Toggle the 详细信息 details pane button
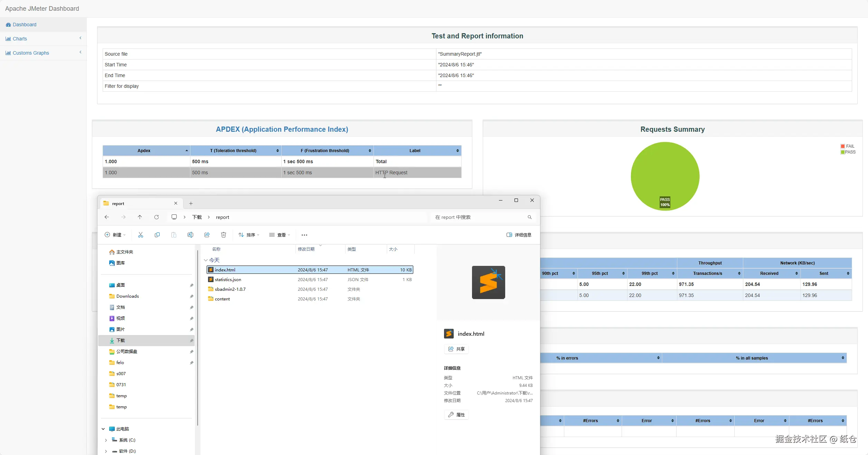Image resolution: width=868 pixels, height=455 pixels. 519,235
